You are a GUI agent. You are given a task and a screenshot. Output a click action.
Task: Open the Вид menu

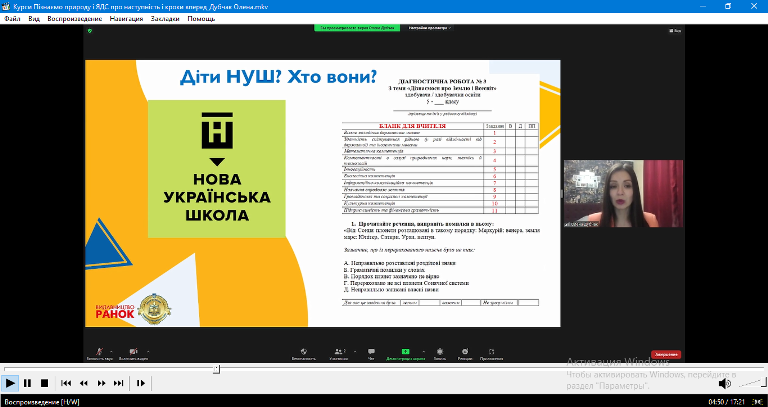pyautogui.click(x=34, y=19)
